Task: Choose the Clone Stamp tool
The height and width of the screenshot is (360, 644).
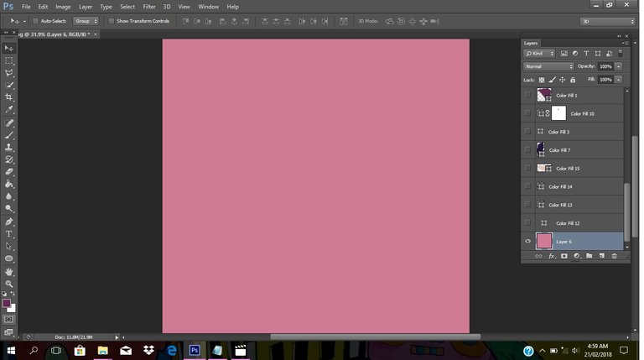Action: (8, 147)
